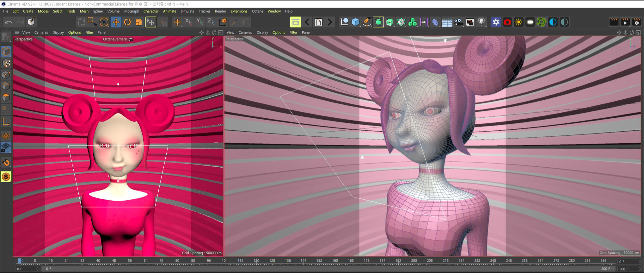Viewport: 644px width, 273px height.
Task: Add a Camera object icon
Action: (458, 22)
